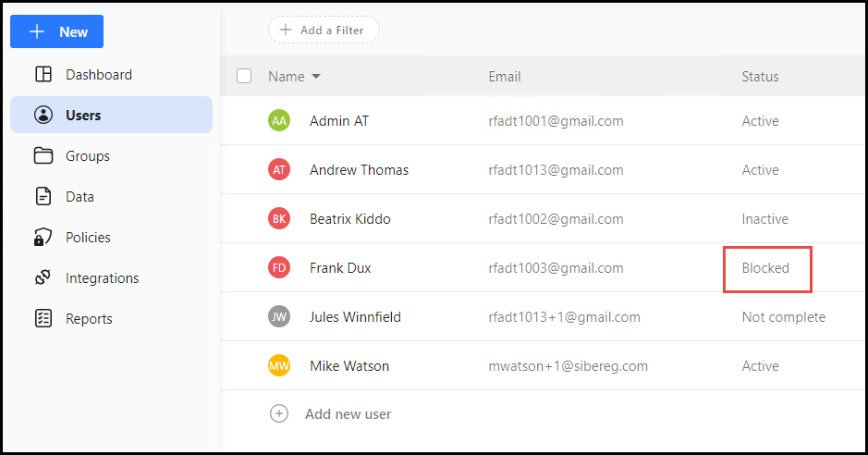
Task: Click the plus circle icon for new user
Action: [x=279, y=413]
